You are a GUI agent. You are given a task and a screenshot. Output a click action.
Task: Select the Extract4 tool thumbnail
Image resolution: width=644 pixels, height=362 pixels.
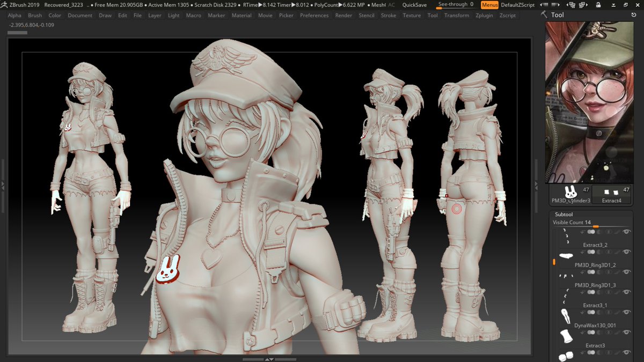611,195
